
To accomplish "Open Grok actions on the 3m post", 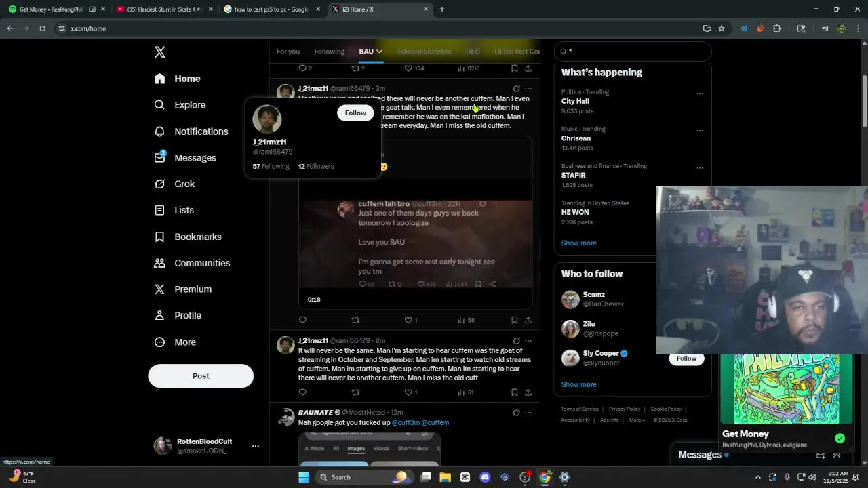I will [516, 89].
